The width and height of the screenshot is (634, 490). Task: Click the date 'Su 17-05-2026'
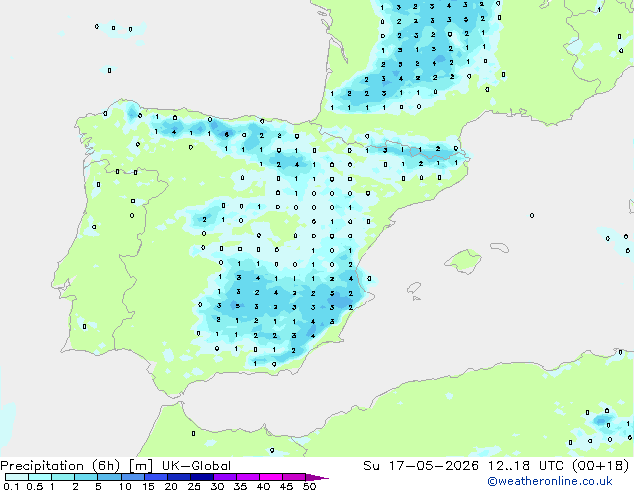point(421,466)
